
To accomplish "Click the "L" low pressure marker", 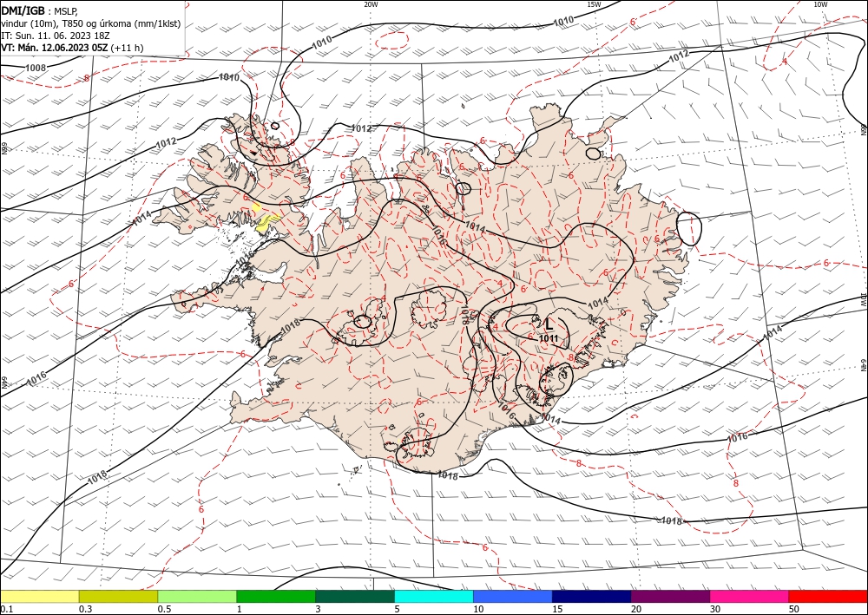I will click(549, 324).
